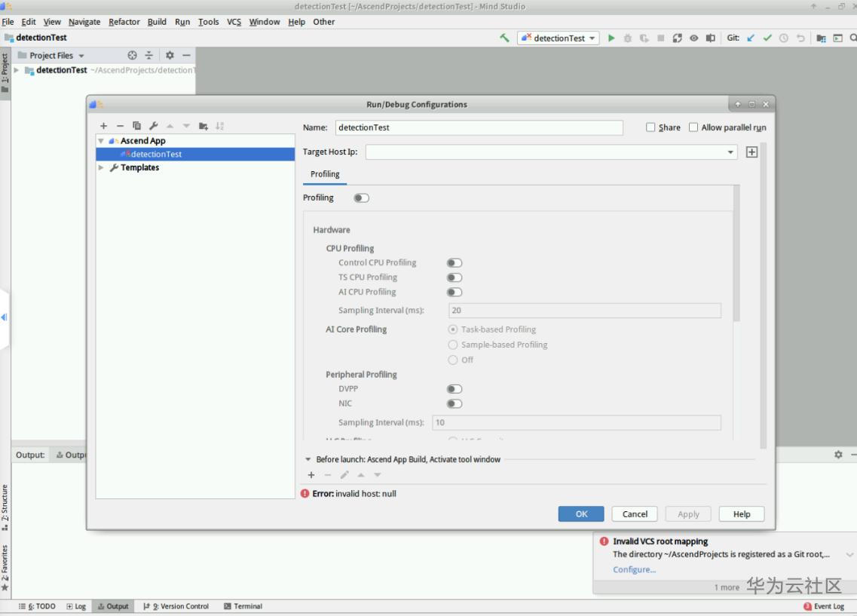Open the Refactor menu
857x616 pixels.
124,22
